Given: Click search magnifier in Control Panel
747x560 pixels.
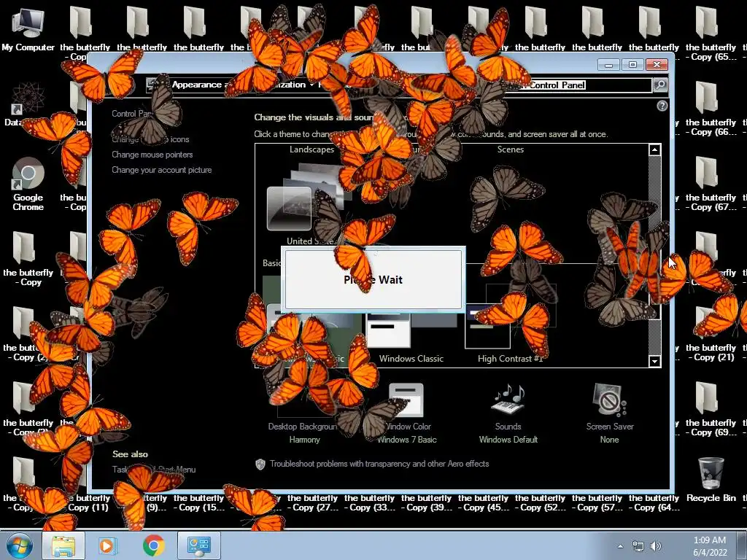Looking at the screenshot, I should 660,85.
